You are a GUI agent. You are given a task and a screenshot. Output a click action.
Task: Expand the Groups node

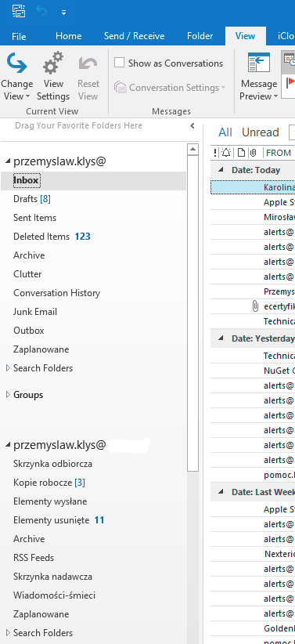pos(8,395)
